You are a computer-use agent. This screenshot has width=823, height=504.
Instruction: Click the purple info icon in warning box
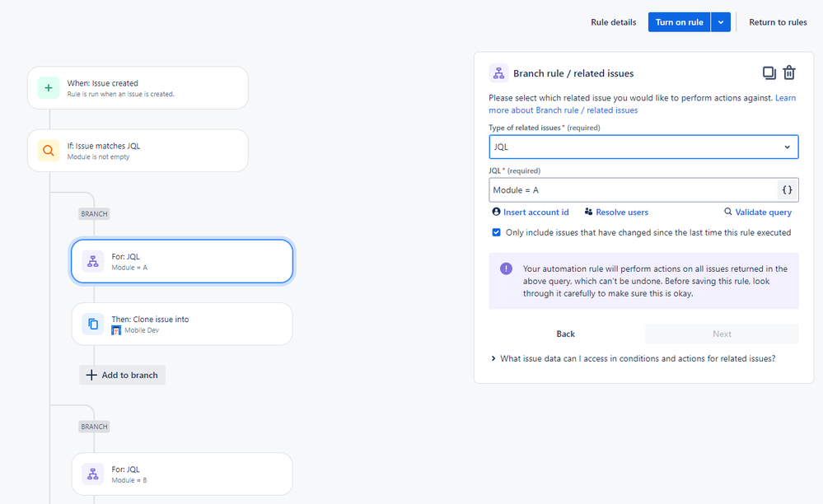point(506,268)
